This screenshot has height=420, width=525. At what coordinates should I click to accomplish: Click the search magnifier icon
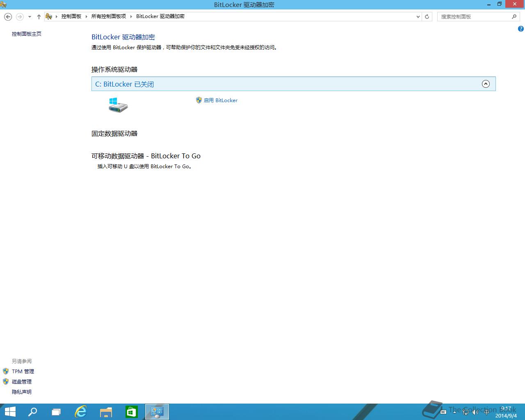pos(514,17)
